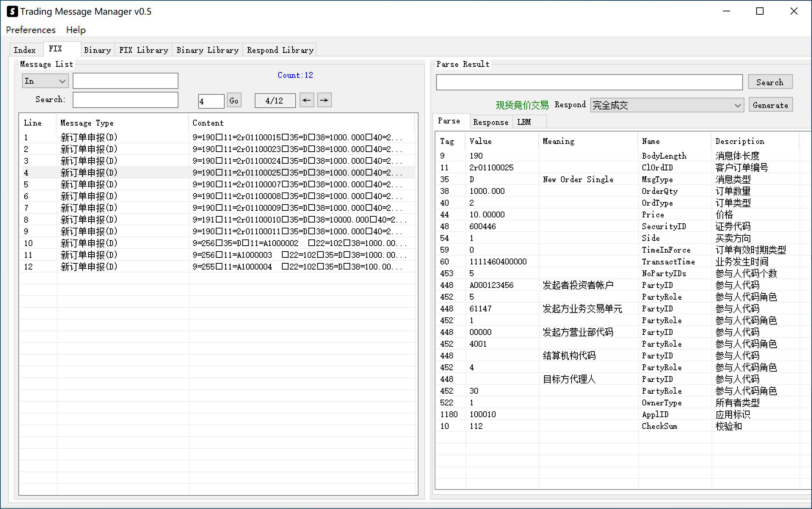The width and height of the screenshot is (812, 509).
Task: Click the previous message left arrow button
Action: click(x=307, y=100)
